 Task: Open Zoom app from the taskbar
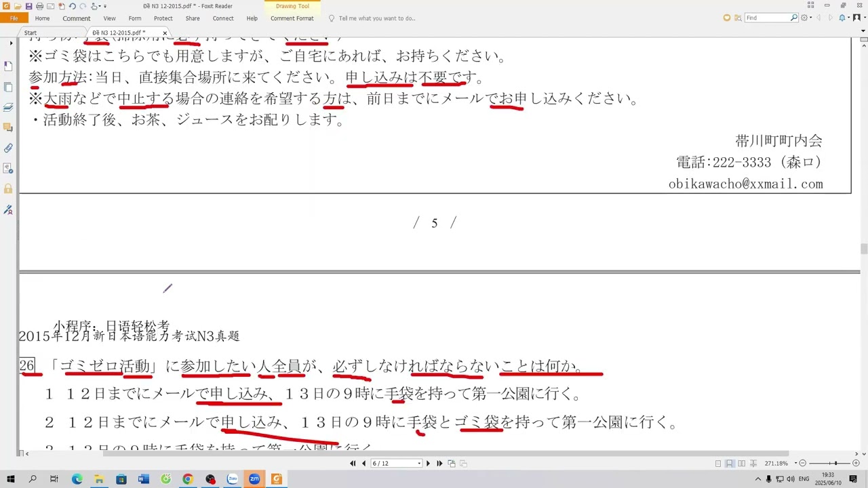pos(254,479)
